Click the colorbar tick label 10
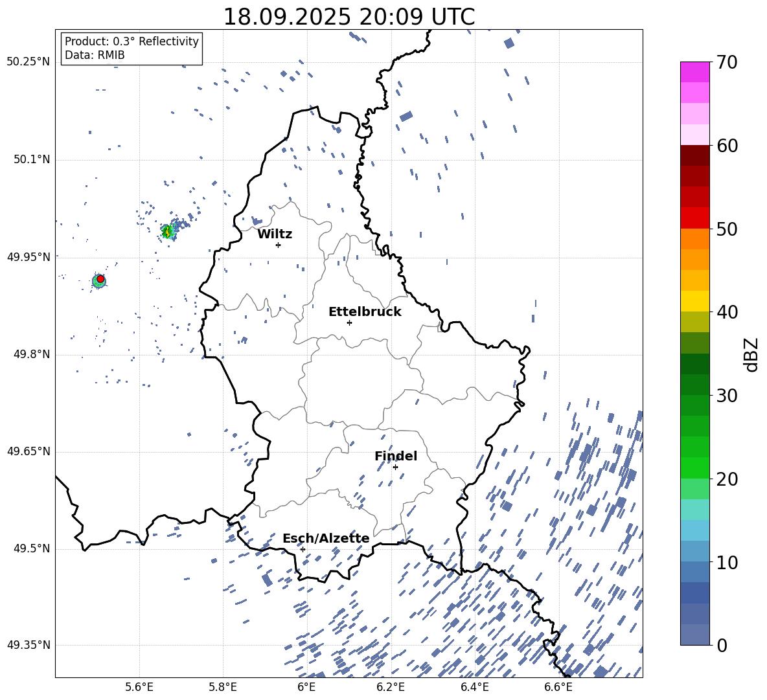The height and width of the screenshot is (700, 767). [x=726, y=562]
